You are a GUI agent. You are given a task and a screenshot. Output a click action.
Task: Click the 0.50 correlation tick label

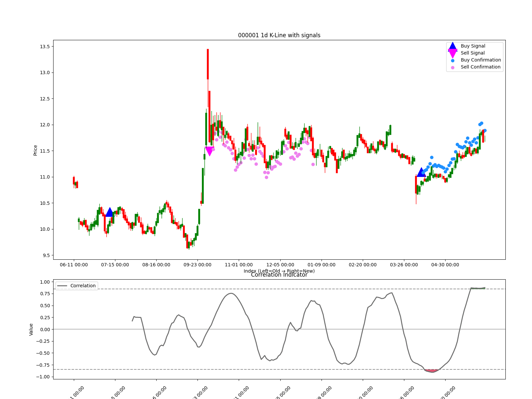(45, 306)
